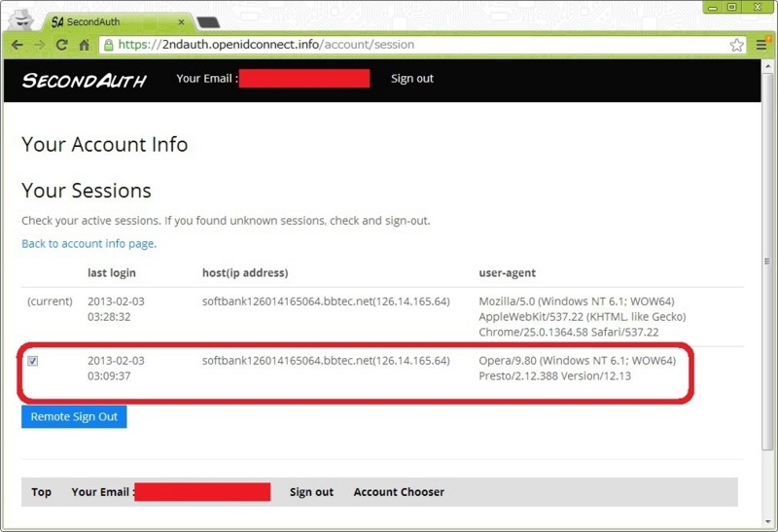Click the 'Your Sessions' heading
Viewport: 778px width, 532px height.
pyautogui.click(x=87, y=191)
